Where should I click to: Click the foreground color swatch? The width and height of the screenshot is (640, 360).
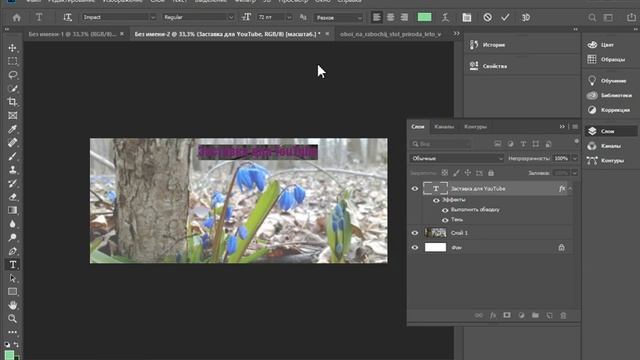(9, 355)
